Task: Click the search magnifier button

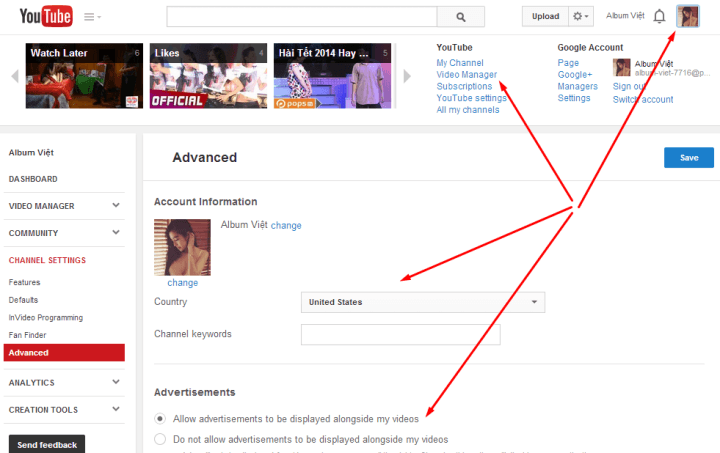Action: coord(460,17)
